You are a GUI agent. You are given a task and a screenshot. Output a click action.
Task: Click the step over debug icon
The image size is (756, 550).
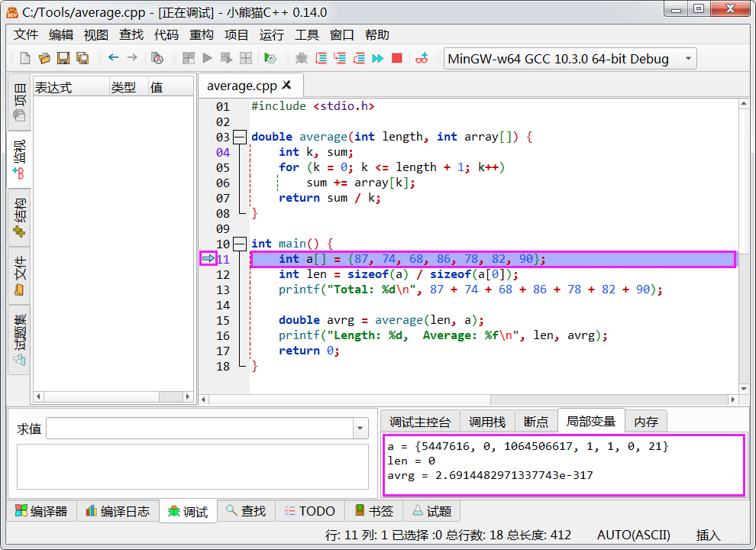click(321, 58)
